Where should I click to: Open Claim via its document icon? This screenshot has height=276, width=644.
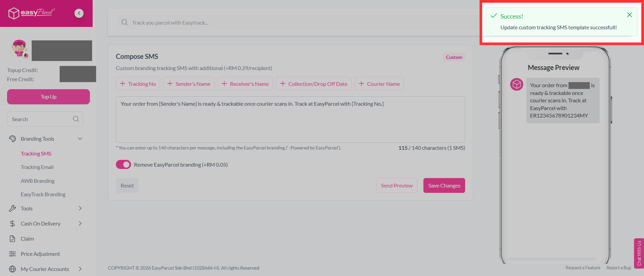(12, 239)
